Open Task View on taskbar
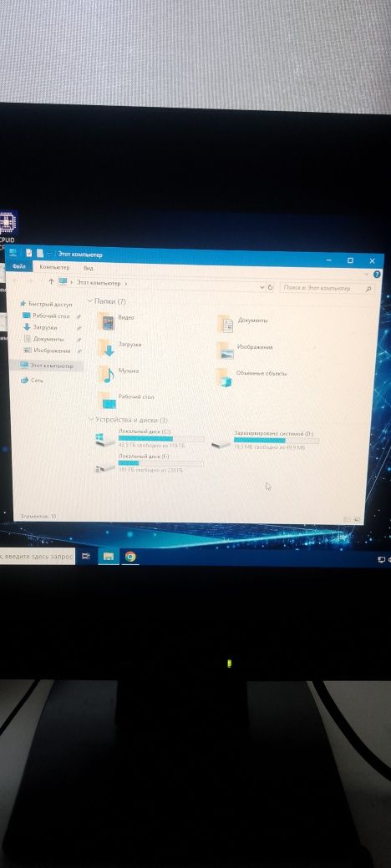This screenshot has height=868, width=391. tap(85, 556)
